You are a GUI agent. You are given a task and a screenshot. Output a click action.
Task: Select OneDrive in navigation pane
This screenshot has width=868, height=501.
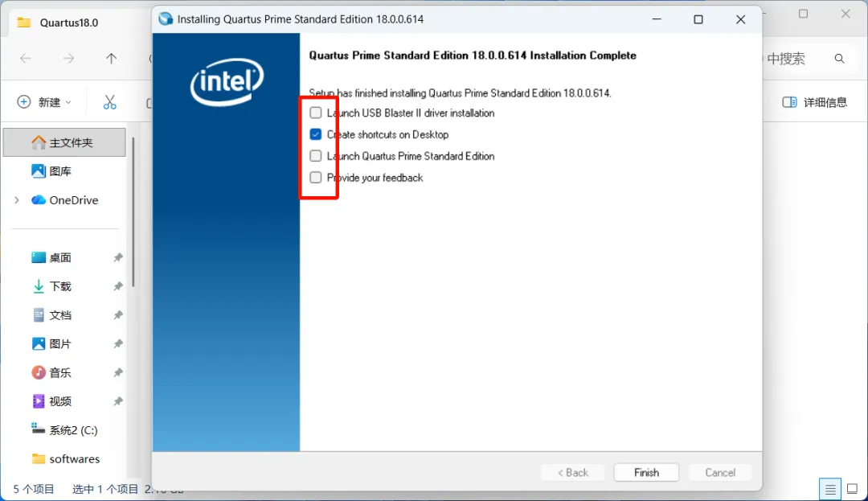click(65, 200)
